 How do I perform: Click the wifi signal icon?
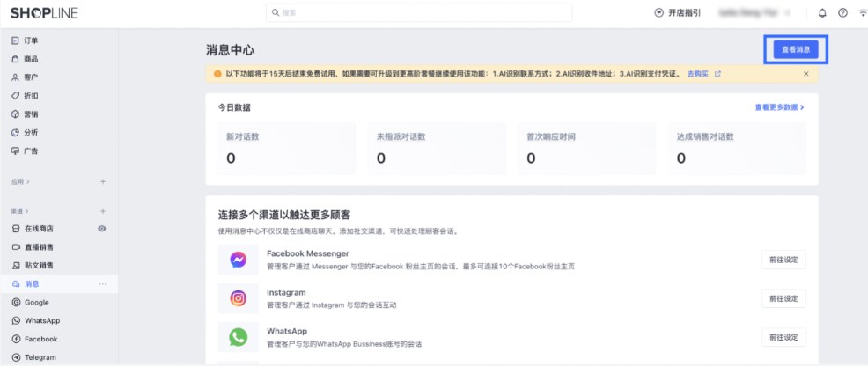[x=863, y=13]
